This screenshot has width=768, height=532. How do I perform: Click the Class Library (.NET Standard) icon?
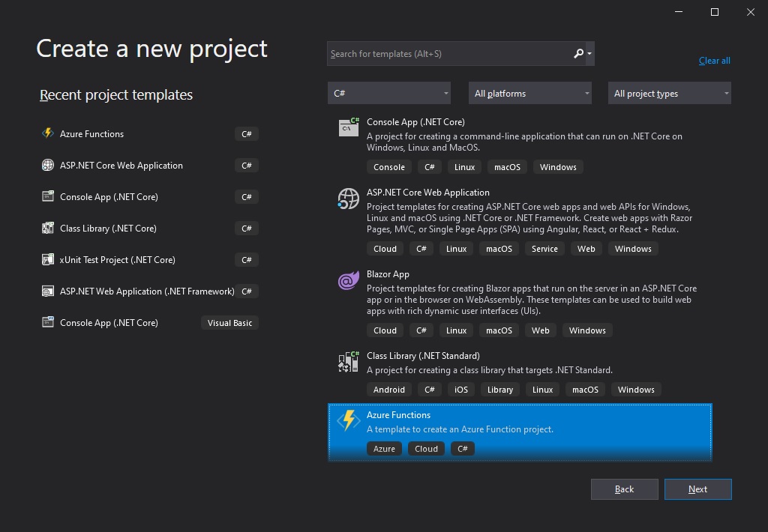(348, 362)
